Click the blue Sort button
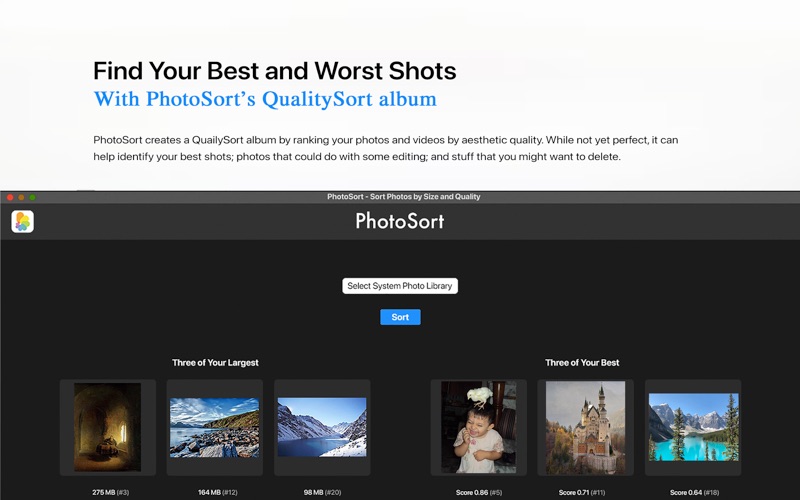This screenshot has height=500, width=800. click(400, 317)
